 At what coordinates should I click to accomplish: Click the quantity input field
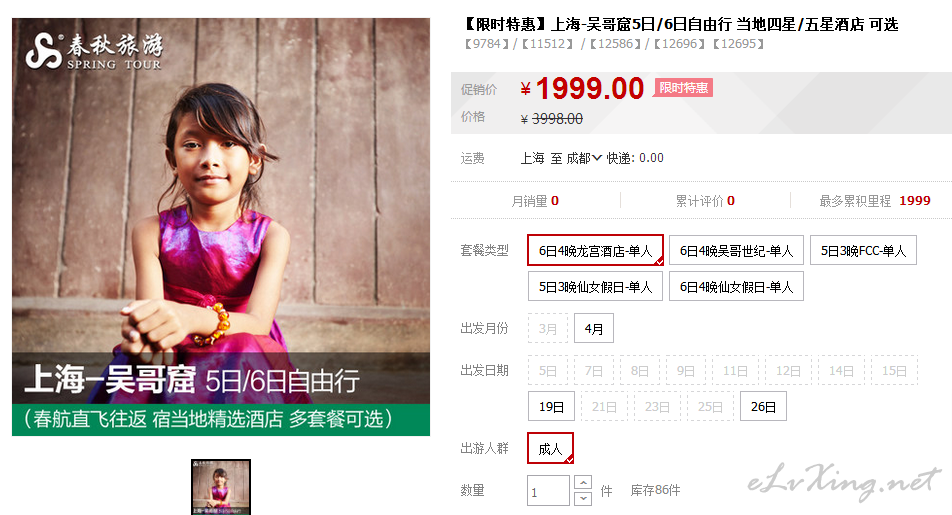pos(548,491)
